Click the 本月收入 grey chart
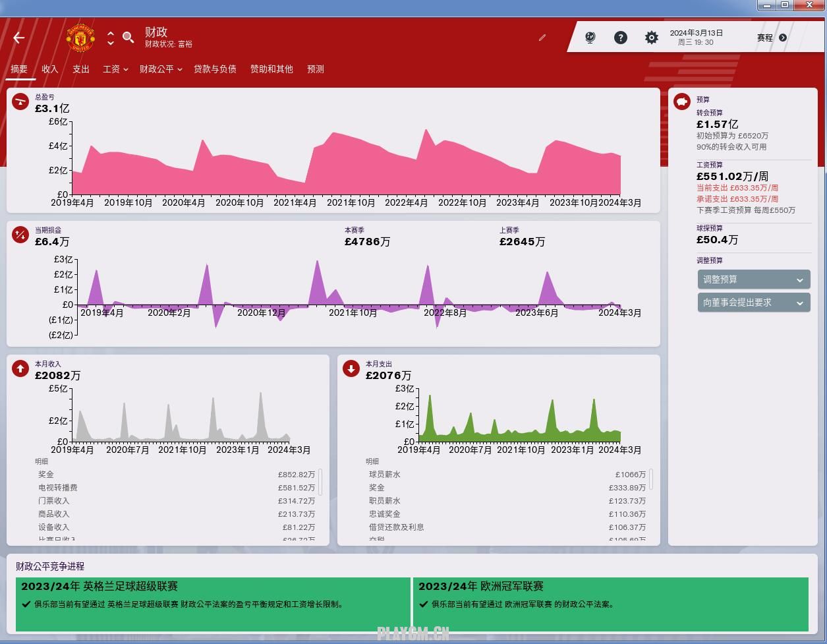This screenshot has height=644, width=827. point(181,417)
